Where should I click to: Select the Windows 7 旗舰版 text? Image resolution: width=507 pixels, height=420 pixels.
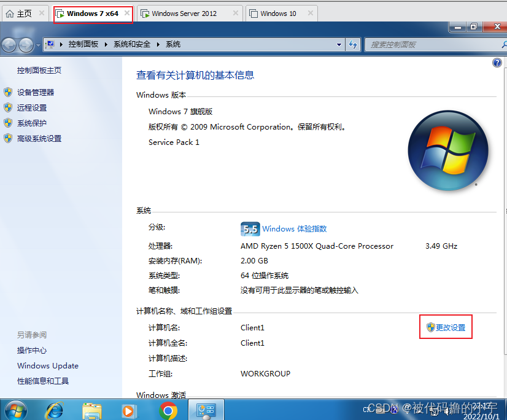[x=180, y=112]
